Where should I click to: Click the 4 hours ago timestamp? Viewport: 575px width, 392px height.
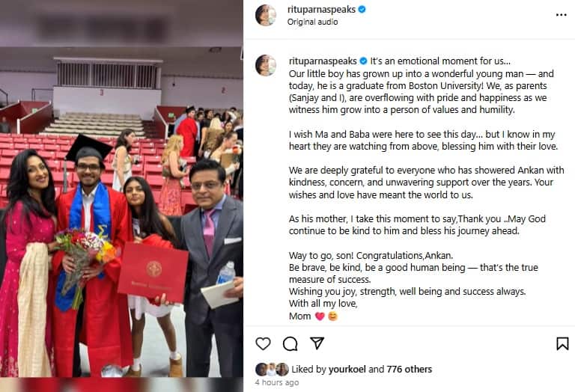277,382
